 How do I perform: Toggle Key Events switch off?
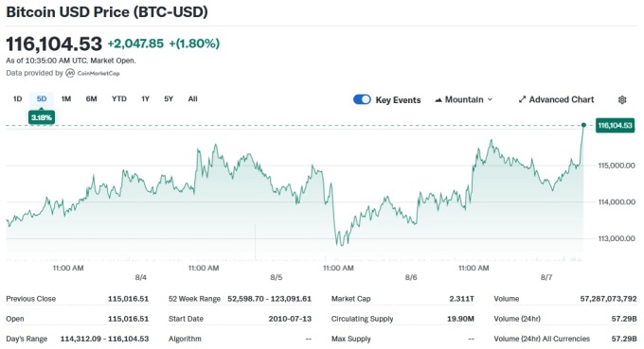[x=362, y=99]
